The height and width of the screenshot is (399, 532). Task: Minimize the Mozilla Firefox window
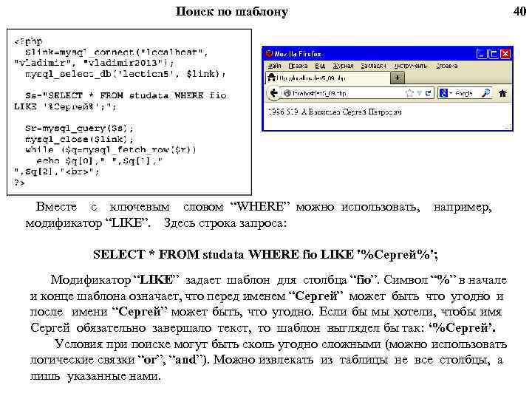pos(482,54)
